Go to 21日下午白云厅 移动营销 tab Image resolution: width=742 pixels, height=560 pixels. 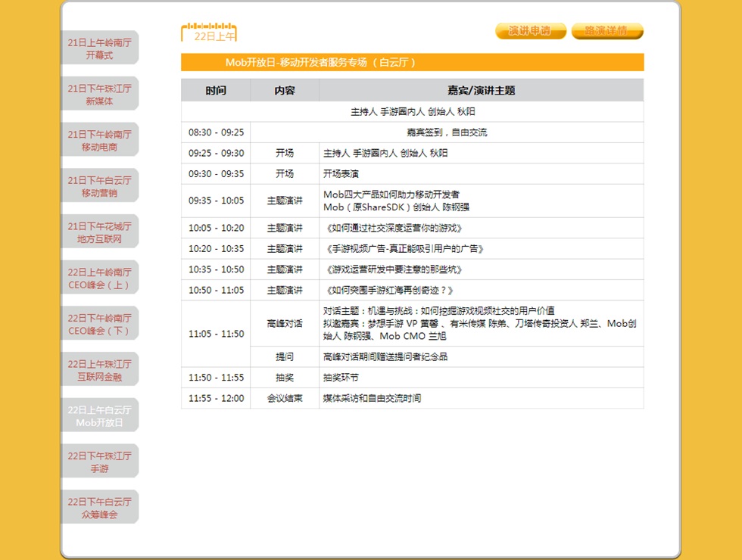coord(99,186)
